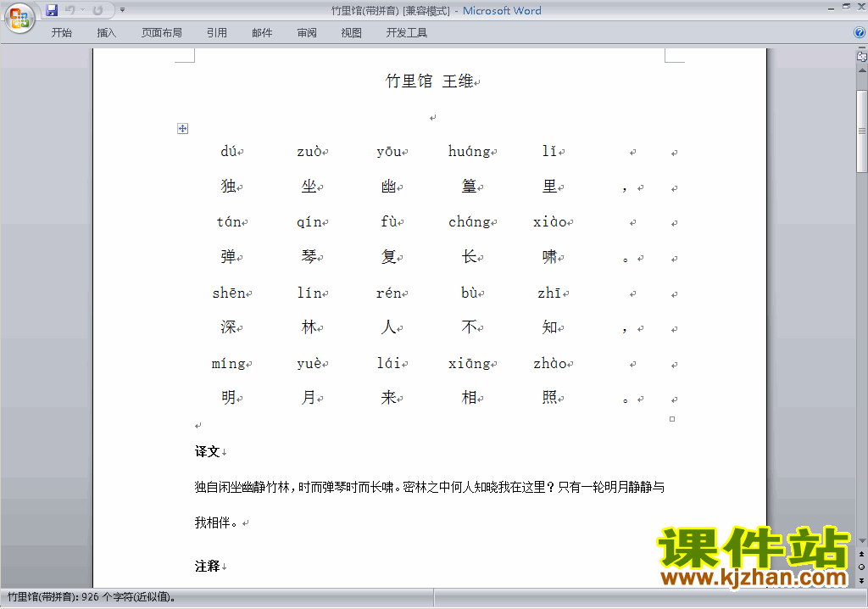This screenshot has height=609, width=868.
Task: Click the vertical scrollbar down arrow
Action: (862, 541)
